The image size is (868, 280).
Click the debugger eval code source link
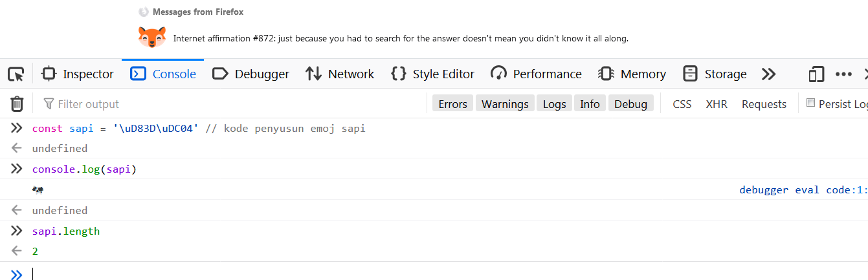803,190
